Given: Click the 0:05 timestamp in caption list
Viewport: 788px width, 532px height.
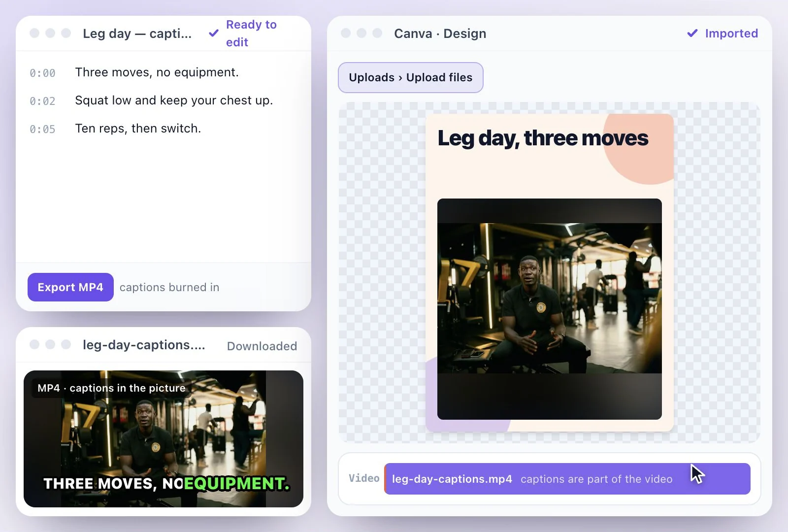Looking at the screenshot, I should pyautogui.click(x=42, y=129).
